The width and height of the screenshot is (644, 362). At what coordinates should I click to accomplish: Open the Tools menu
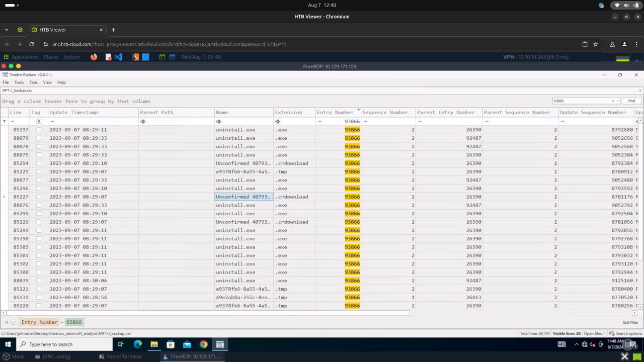pos(19,82)
